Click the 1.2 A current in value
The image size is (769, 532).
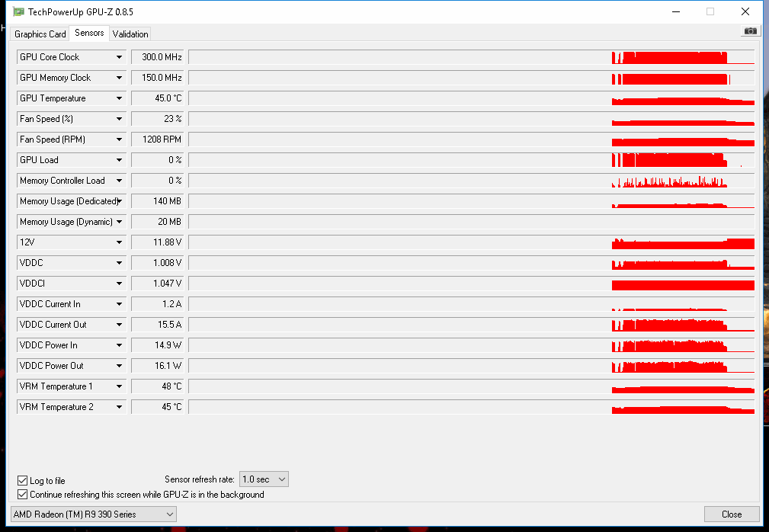(158, 304)
